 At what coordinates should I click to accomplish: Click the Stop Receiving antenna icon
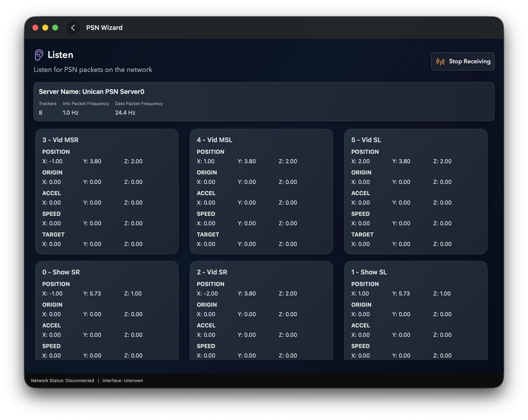pos(440,61)
